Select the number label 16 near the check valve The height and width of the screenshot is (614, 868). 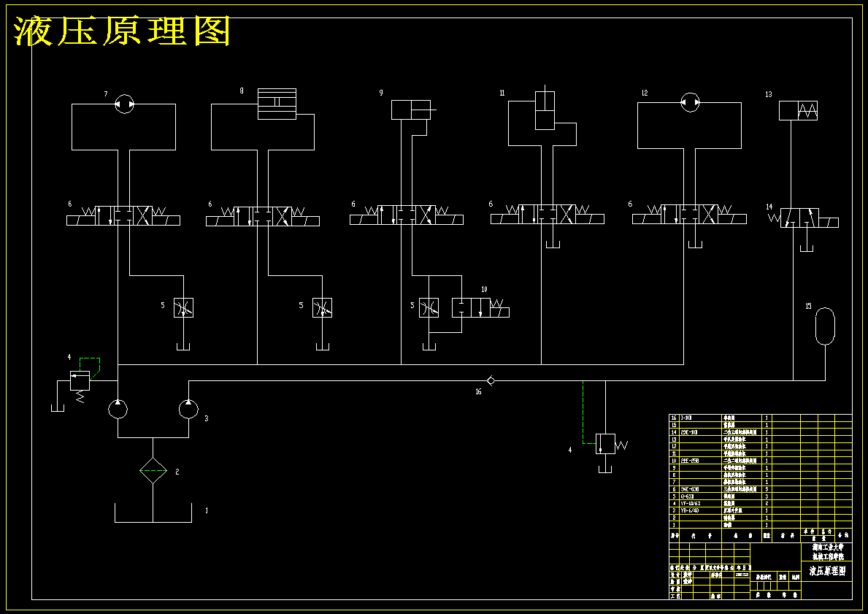pos(478,392)
